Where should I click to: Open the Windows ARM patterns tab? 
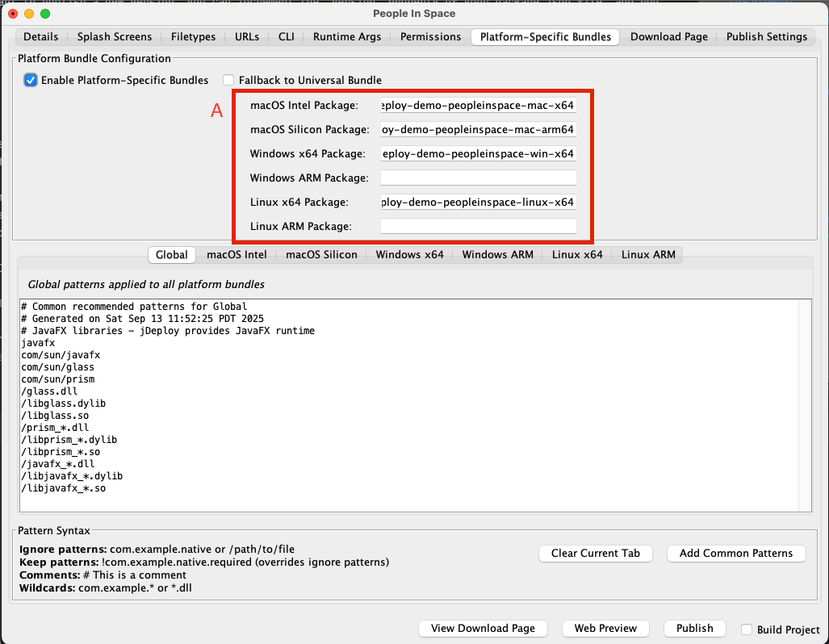[497, 255]
